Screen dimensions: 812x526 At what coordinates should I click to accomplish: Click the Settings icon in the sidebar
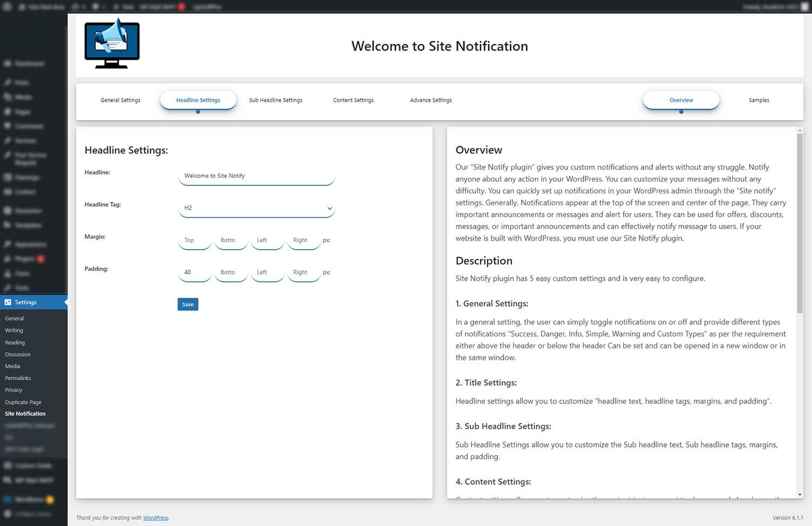click(x=8, y=302)
